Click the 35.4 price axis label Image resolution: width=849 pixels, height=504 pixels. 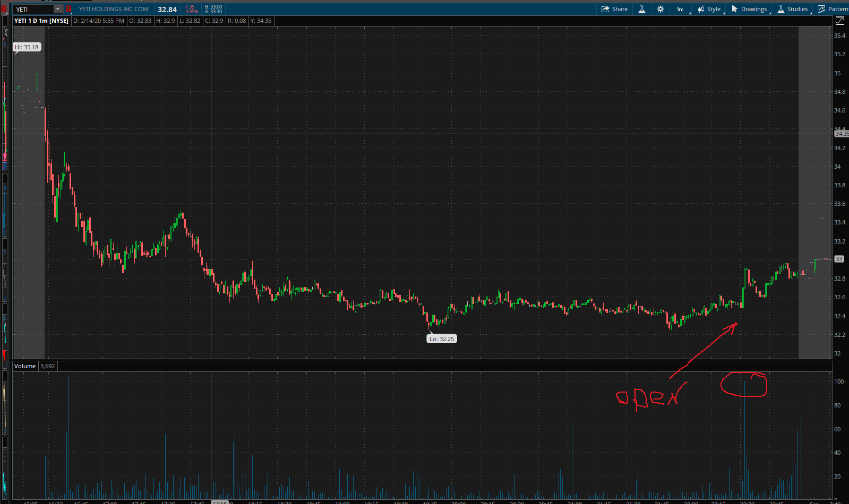coord(839,36)
